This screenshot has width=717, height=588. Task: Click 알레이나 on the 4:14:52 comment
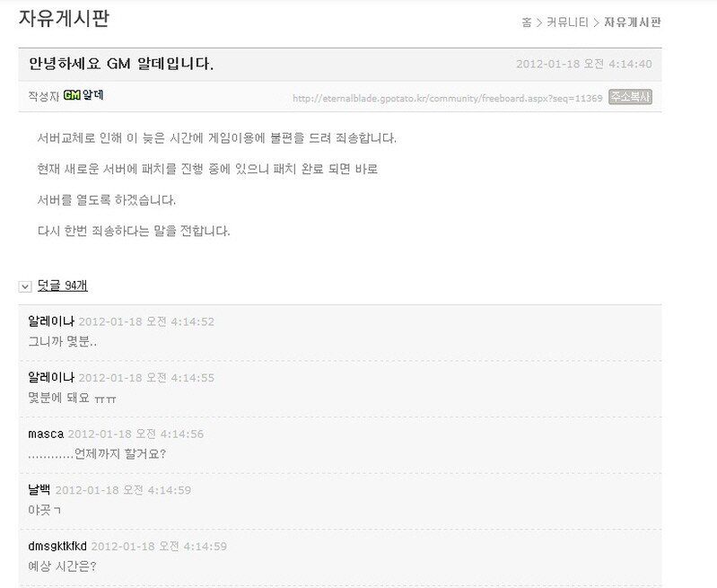tap(51, 321)
